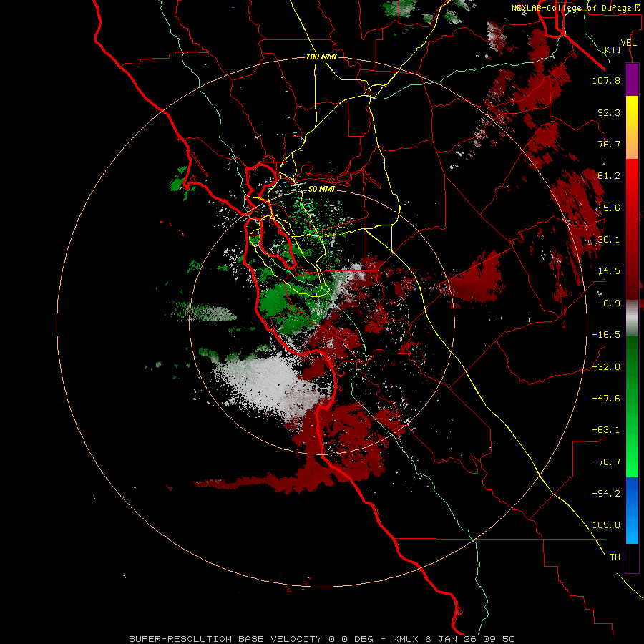Select the -32.0 legend value

(606, 367)
